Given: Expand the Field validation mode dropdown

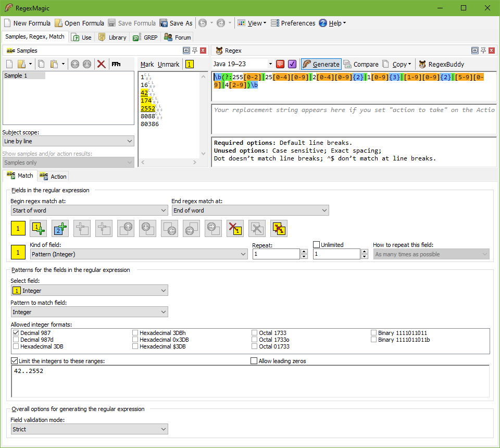Looking at the screenshot, I should pos(90,429).
